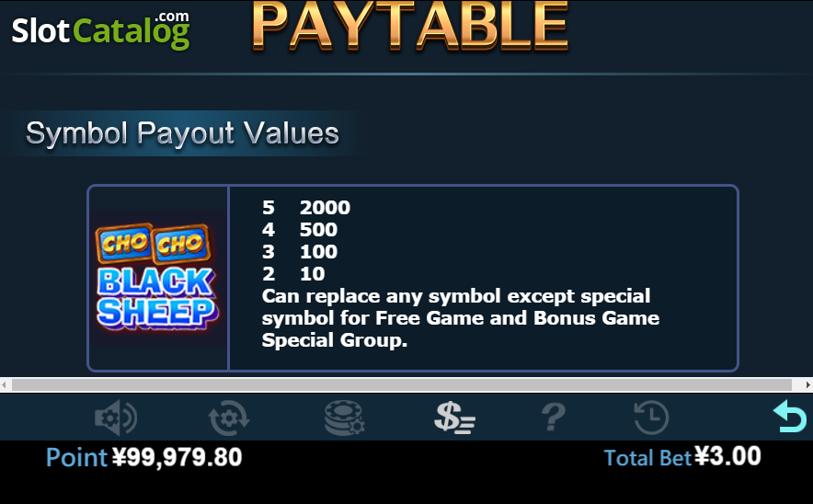Go back using the cyan return arrow

790,416
